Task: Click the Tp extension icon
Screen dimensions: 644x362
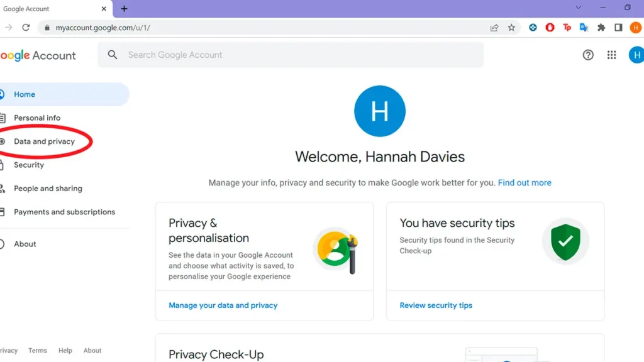Action: (567, 28)
